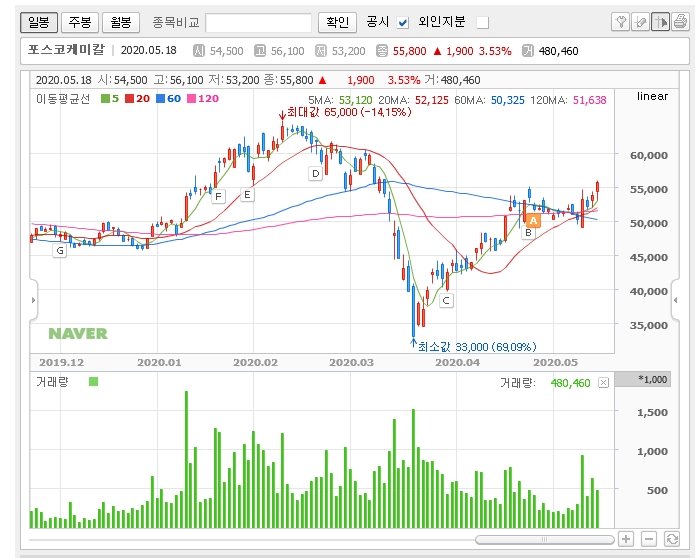Screen dimensions: 700x558
Task: Print the chart with printer icon
Action: (x=680, y=21)
